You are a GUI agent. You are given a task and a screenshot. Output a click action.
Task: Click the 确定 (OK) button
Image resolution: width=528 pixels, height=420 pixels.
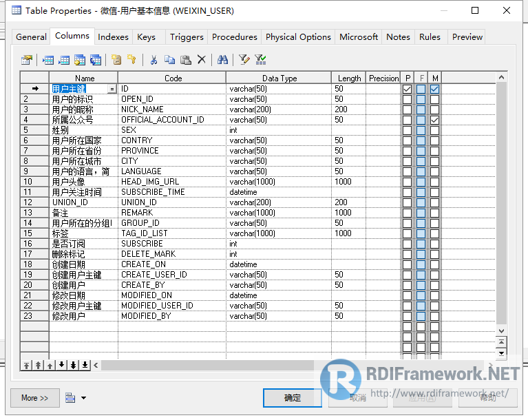point(293,398)
